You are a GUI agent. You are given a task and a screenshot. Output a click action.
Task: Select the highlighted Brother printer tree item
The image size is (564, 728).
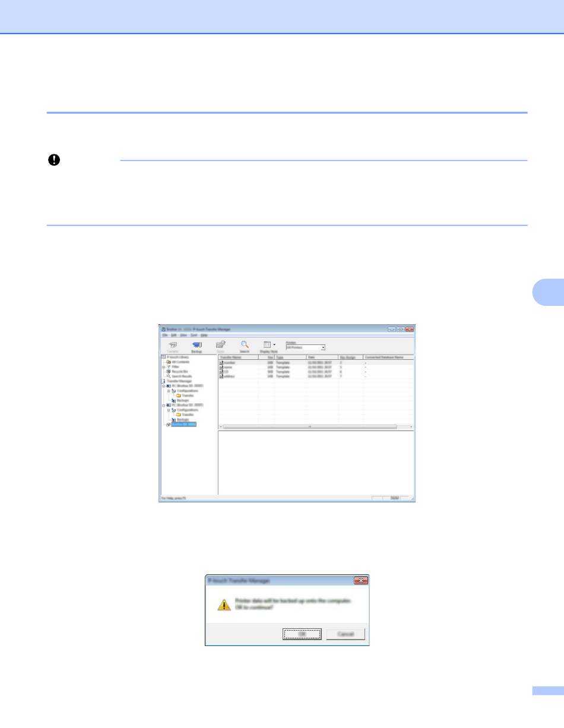(x=183, y=425)
